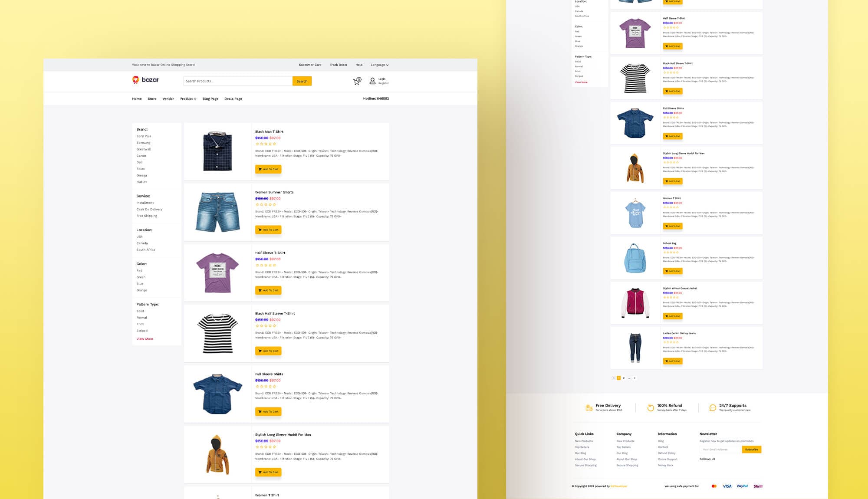The image size is (868, 499).
Task: Open the Language selector dropdown
Action: tap(378, 65)
